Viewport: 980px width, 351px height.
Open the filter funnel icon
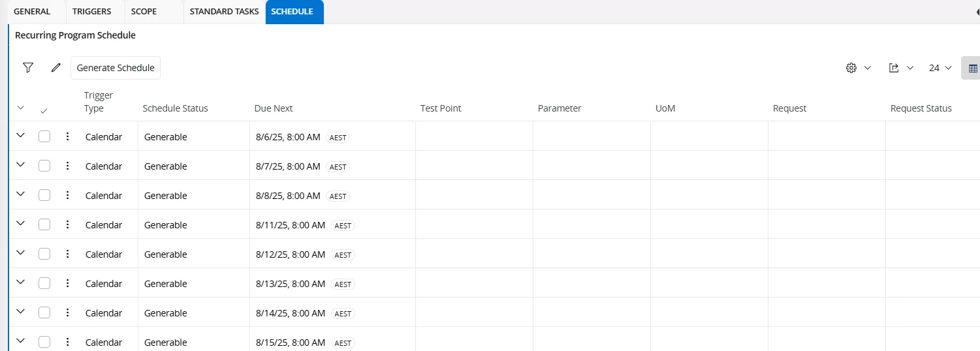click(x=28, y=68)
